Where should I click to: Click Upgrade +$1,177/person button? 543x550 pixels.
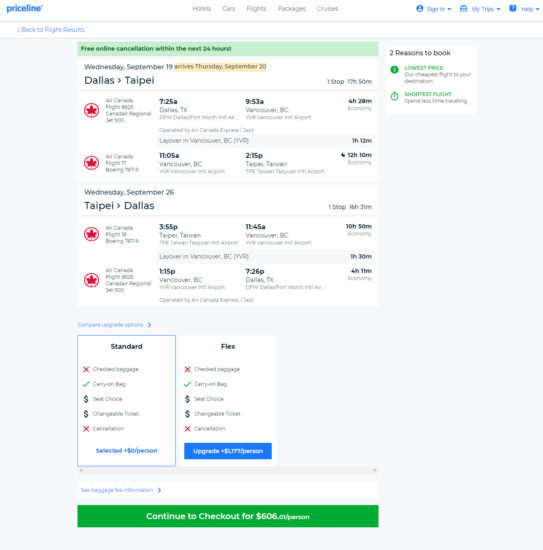point(228,451)
